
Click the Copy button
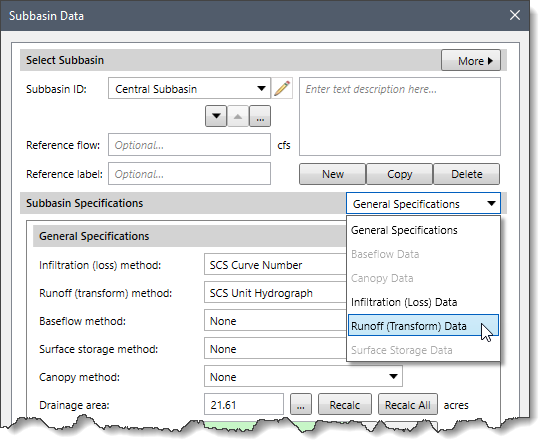tap(400, 174)
